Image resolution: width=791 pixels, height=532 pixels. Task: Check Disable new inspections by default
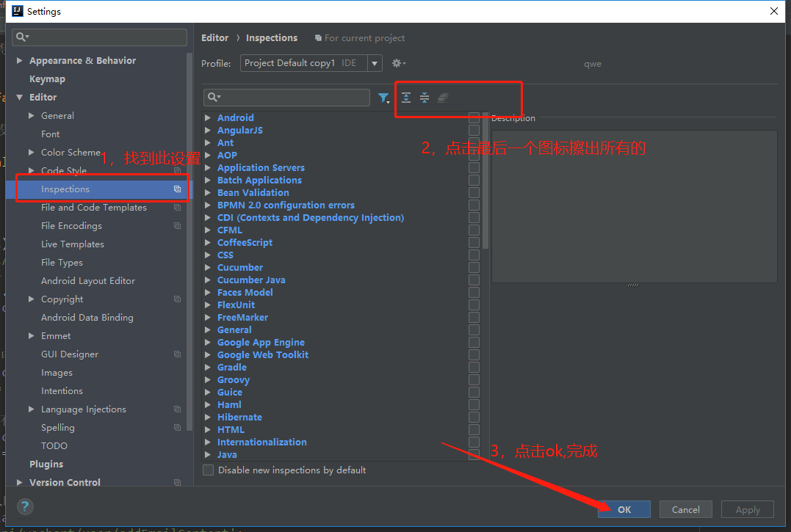click(208, 470)
